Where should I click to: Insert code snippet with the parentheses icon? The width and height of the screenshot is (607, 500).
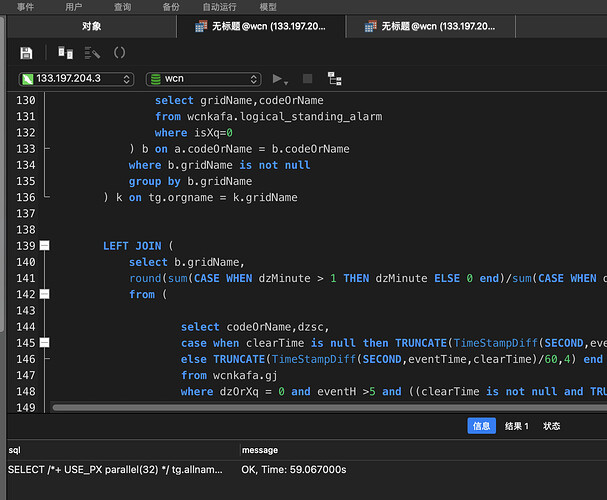click(119, 53)
